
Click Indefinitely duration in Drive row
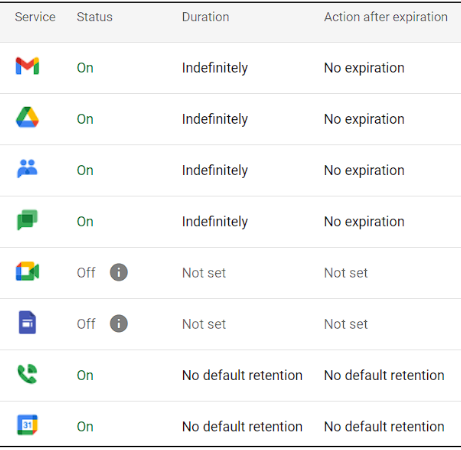pos(215,120)
